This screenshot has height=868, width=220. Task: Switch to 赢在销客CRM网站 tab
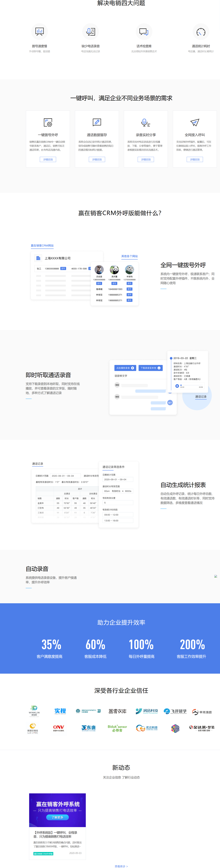click(x=42, y=246)
